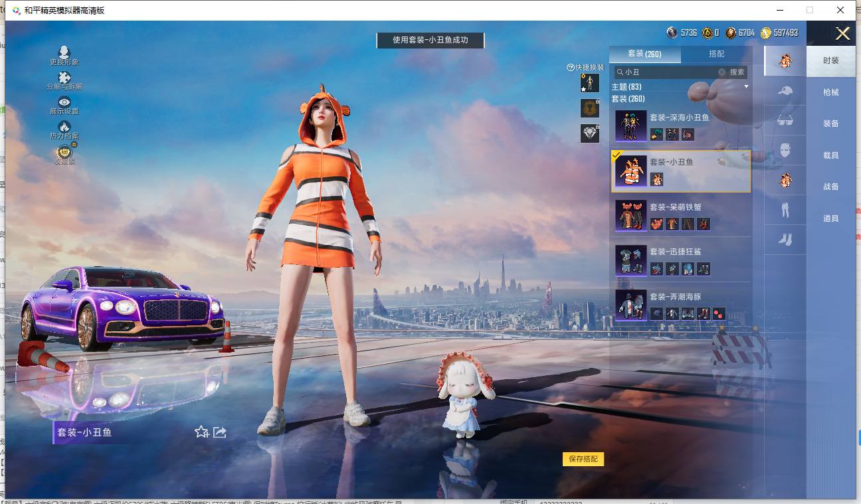Open 分解与拆解 puzzle icon
The width and height of the screenshot is (861, 504).
pos(64,78)
